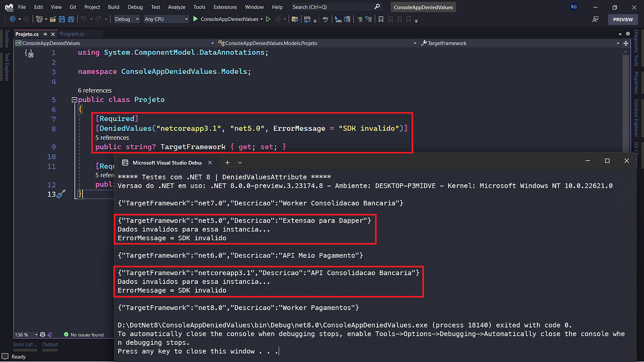
Task: Click the screwdriver quick actions icon at line 13
Action: click(x=61, y=194)
